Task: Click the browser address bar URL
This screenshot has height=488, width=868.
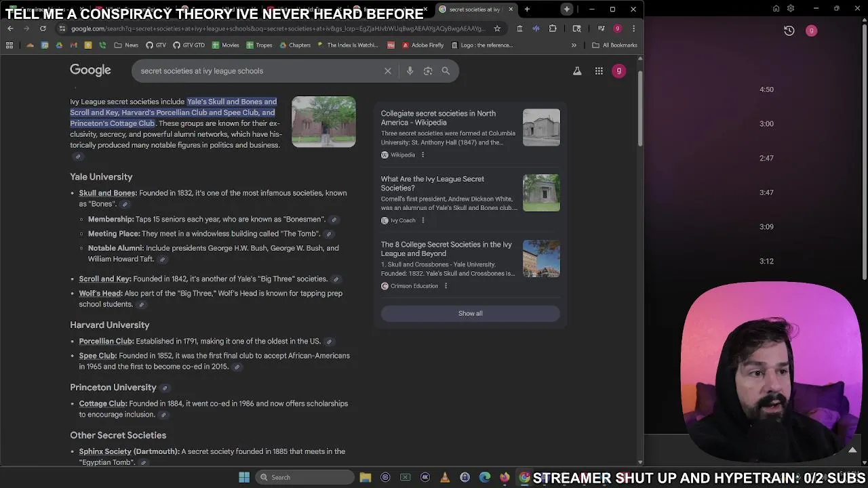Action: (x=278, y=28)
